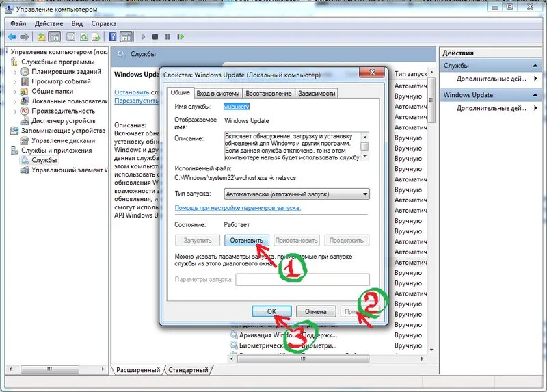Screen dimensions: 547x392
Task: Click the Планировщик заданий clock icon
Action: point(25,72)
